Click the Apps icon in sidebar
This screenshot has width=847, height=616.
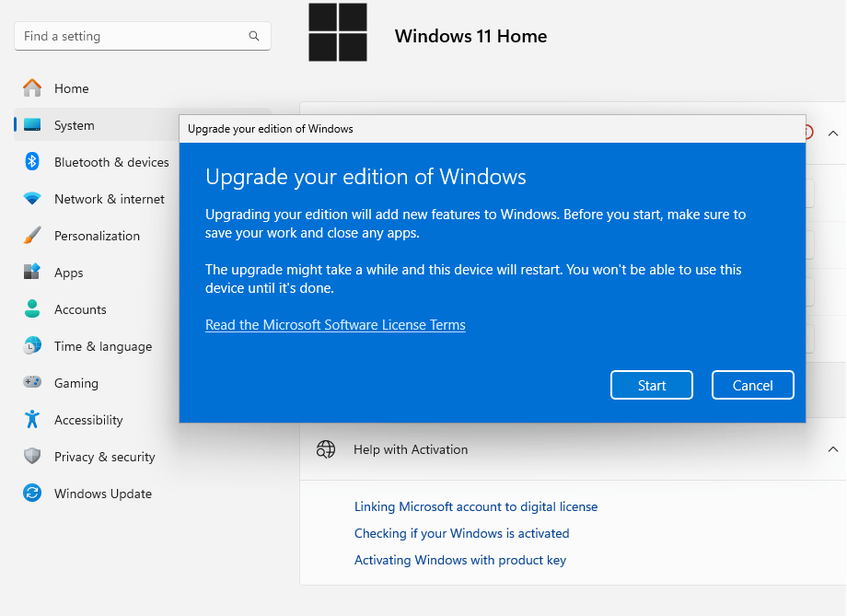click(x=32, y=272)
